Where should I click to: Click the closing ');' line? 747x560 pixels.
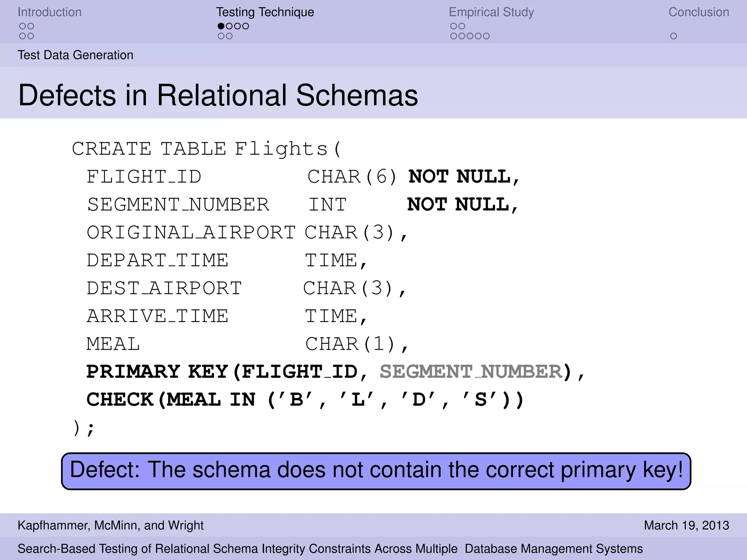tap(84, 428)
